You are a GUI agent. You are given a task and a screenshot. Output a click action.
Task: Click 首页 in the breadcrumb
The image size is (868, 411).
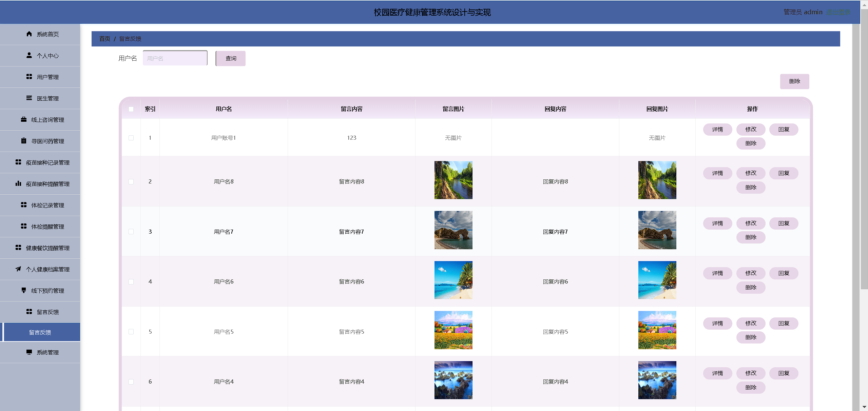point(104,39)
